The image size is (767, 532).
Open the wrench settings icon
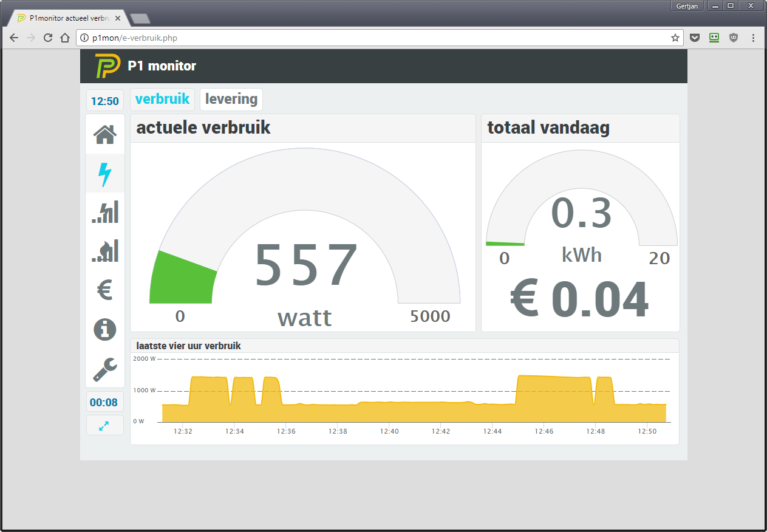(104, 369)
